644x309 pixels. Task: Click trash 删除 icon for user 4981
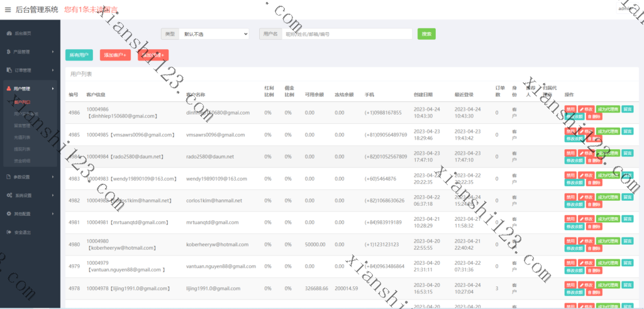[x=590, y=227]
